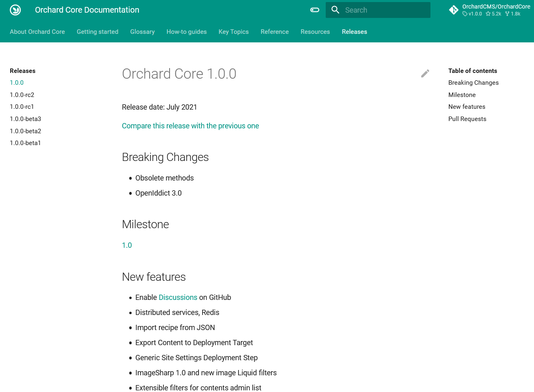Click 'Extensible filters for contents admin list'
Viewport: 534px width, 392px height.
pos(198,388)
